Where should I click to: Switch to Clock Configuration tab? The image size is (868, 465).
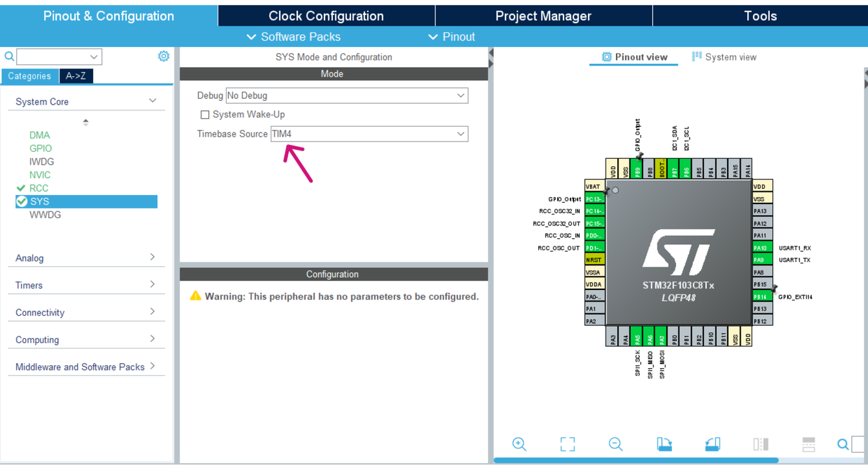pos(326,15)
